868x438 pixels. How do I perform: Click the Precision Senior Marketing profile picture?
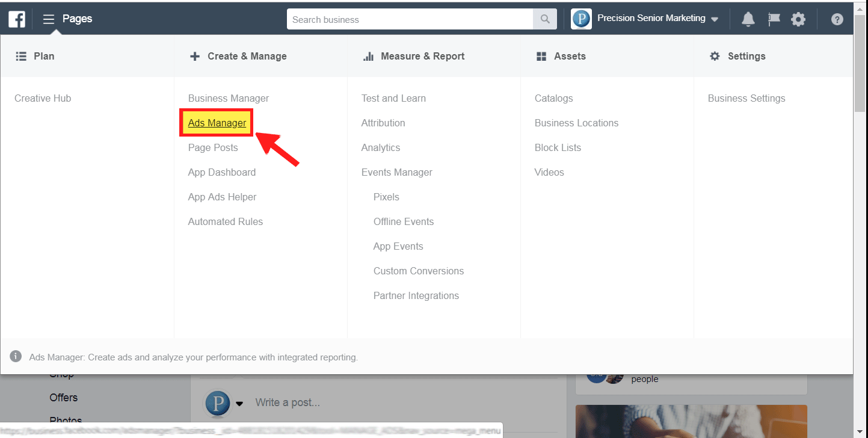[581, 19]
